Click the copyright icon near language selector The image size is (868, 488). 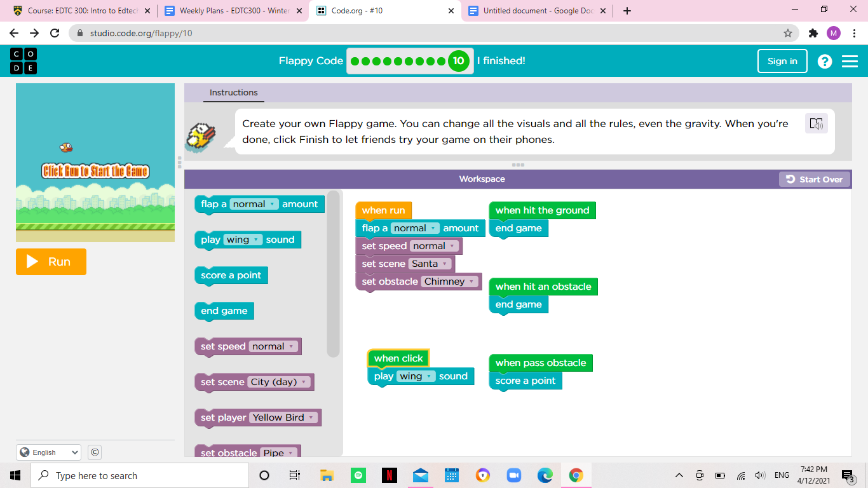click(x=95, y=452)
